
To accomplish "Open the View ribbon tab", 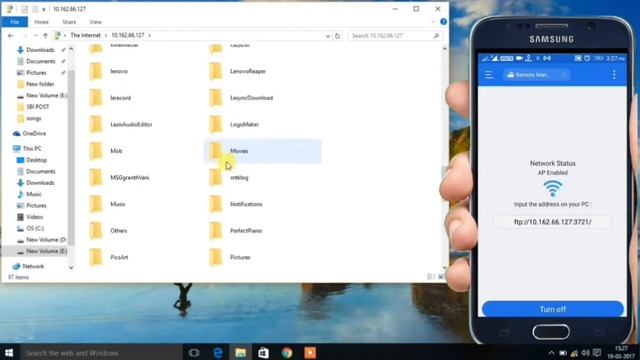I will (x=96, y=22).
